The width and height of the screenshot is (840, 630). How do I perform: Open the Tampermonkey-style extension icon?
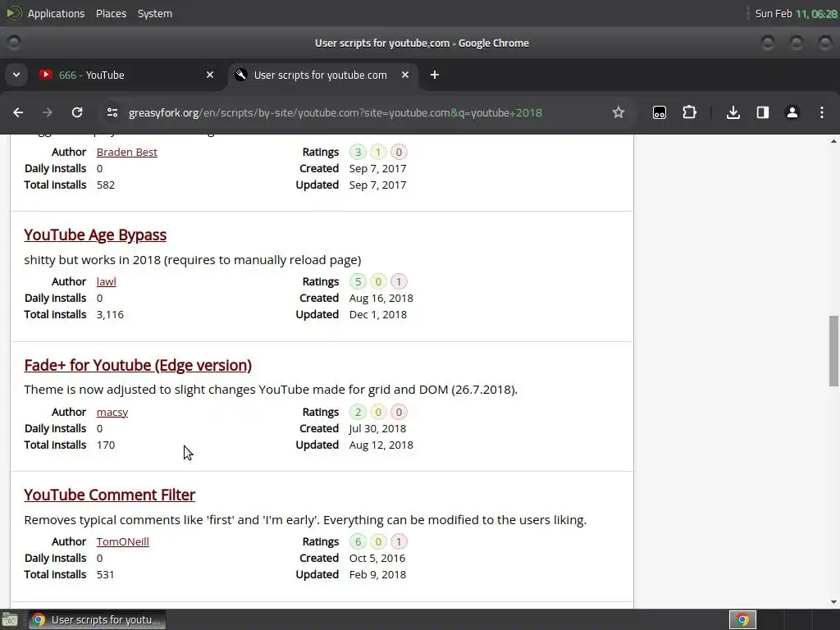click(x=660, y=112)
